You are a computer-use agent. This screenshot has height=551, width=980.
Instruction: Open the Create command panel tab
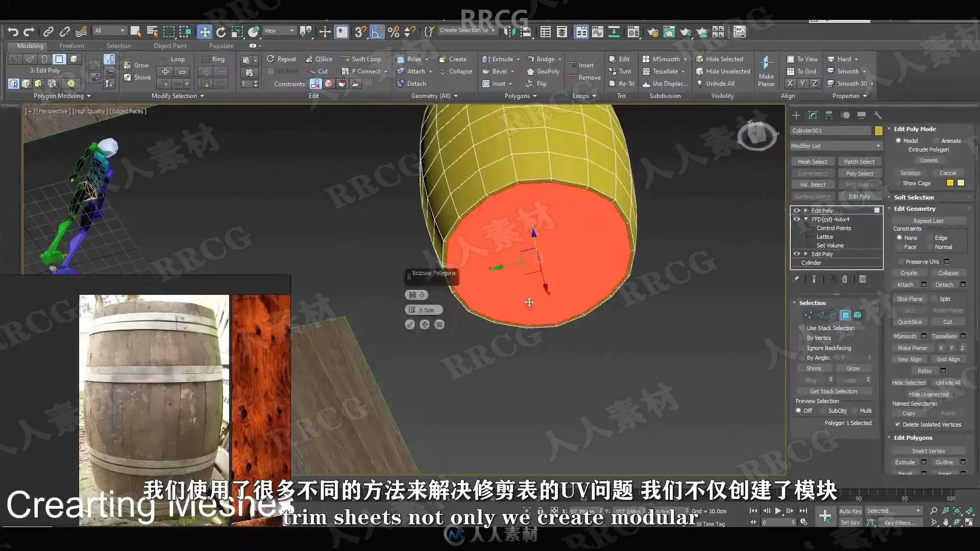tap(796, 115)
